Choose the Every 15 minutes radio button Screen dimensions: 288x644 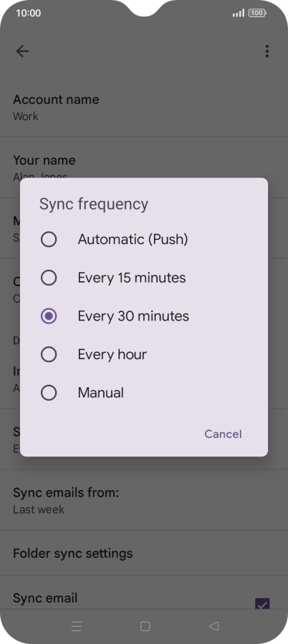pos(49,278)
